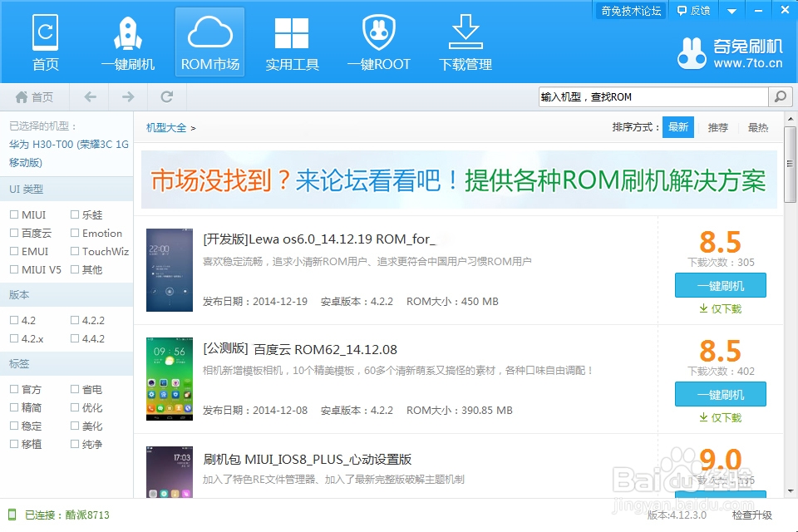Sort by 最热
Image resolution: width=798 pixels, height=532 pixels.
click(x=758, y=128)
